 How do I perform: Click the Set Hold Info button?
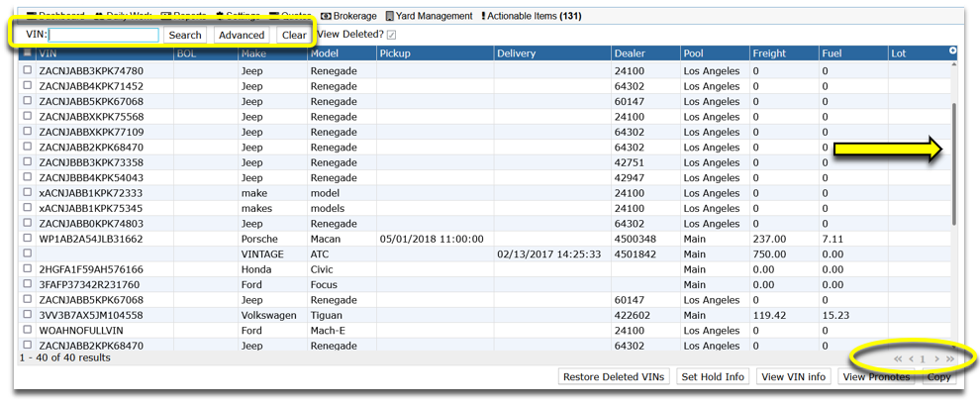pos(713,376)
